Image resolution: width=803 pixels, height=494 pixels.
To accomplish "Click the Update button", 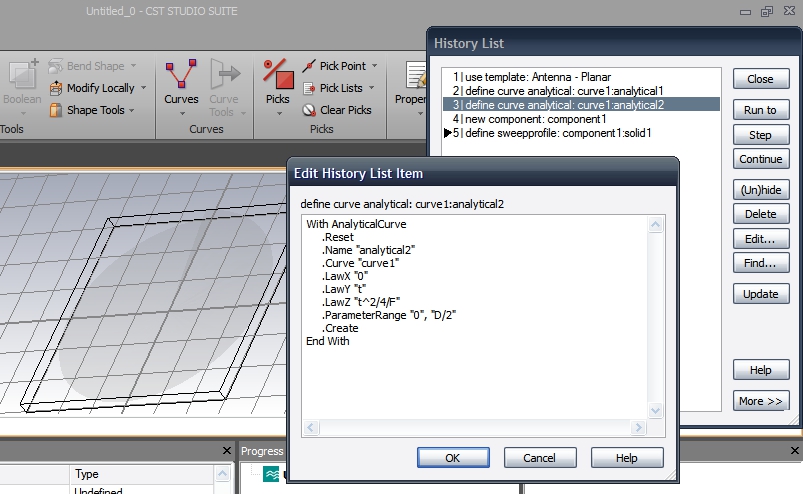I will pyautogui.click(x=760, y=294).
